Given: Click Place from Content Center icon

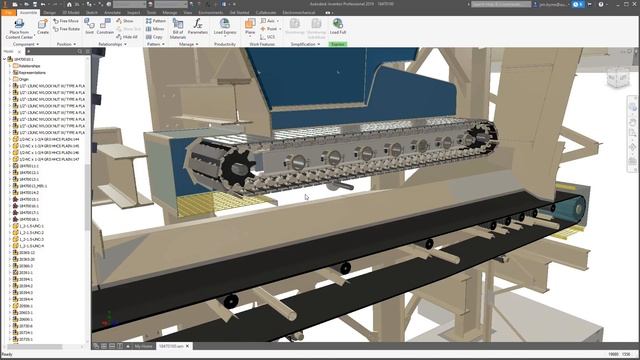Looking at the screenshot, I should coord(19,24).
